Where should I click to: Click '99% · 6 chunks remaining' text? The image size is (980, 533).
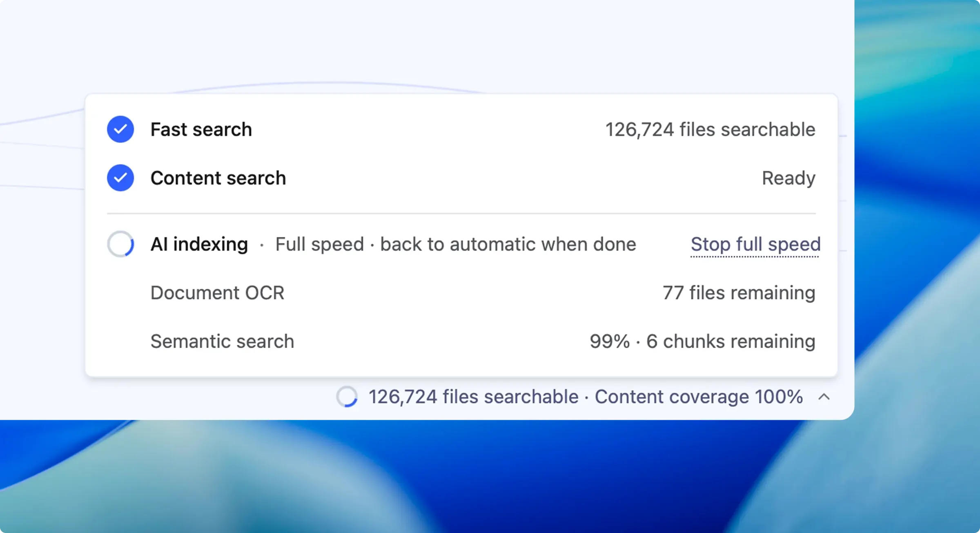(703, 341)
